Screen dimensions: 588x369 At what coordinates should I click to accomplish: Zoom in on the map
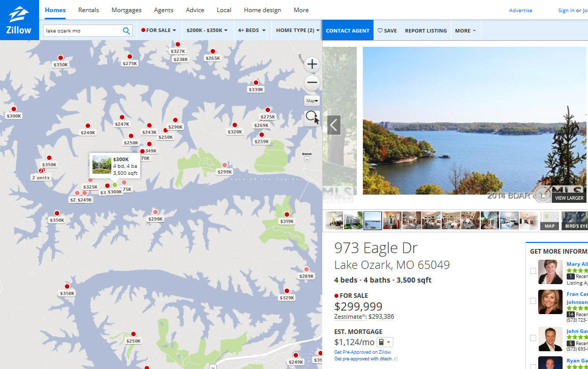[x=312, y=65]
